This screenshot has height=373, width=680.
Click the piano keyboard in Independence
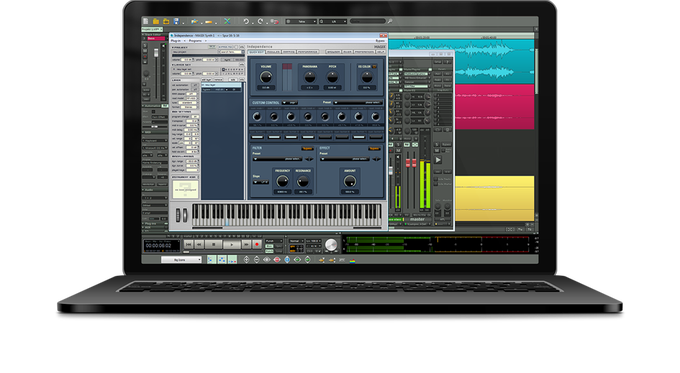[287, 215]
